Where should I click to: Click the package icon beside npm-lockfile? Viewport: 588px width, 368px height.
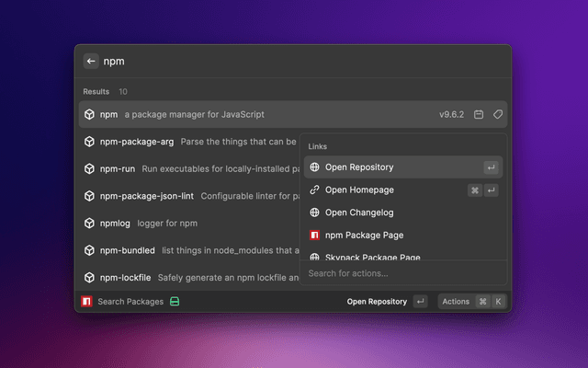[x=89, y=278]
